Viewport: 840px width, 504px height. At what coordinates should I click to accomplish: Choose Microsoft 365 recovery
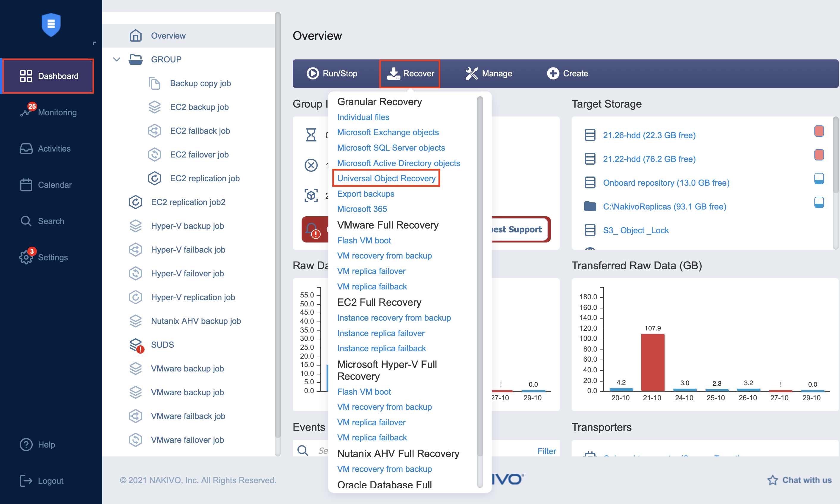(362, 209)
